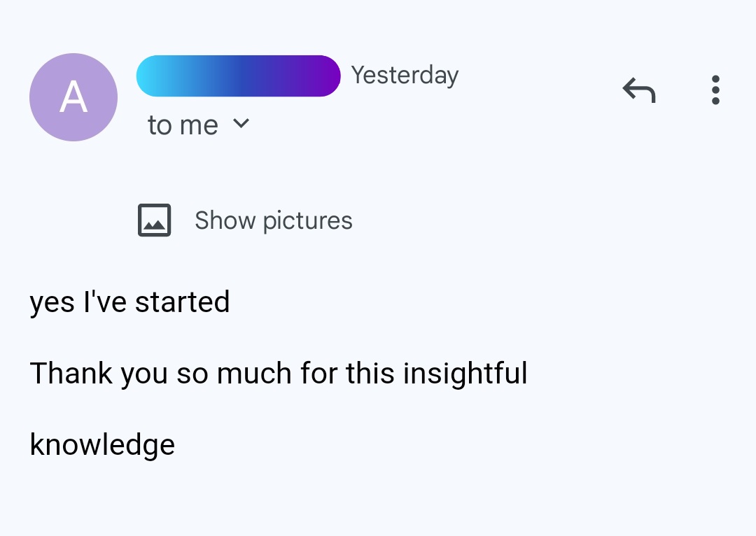
Task: Click the word 'Thank' in the message
Action: (x=71, y=373)
